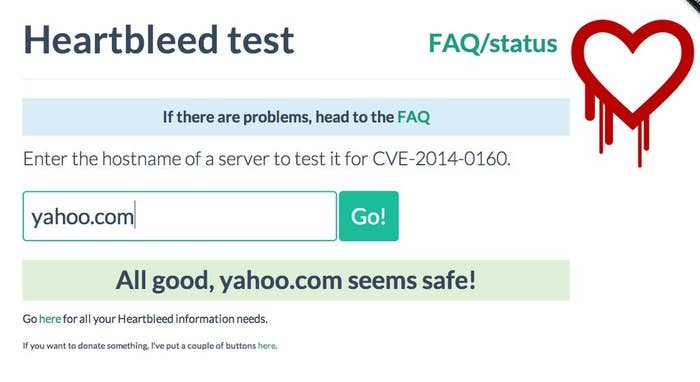Focus the hostname input field

pyautogui.click(x=180, y=216)
